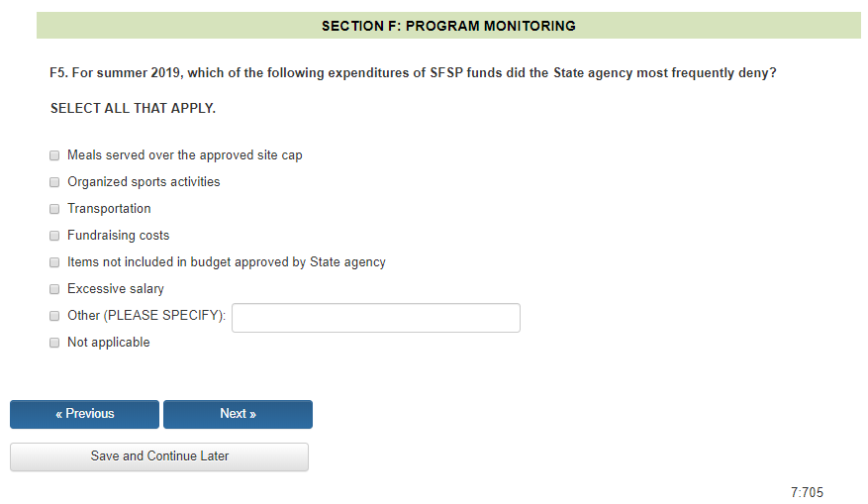
Task: Click the 'Other (PLEASE SPECIFY):' label text
Action: 146,316
